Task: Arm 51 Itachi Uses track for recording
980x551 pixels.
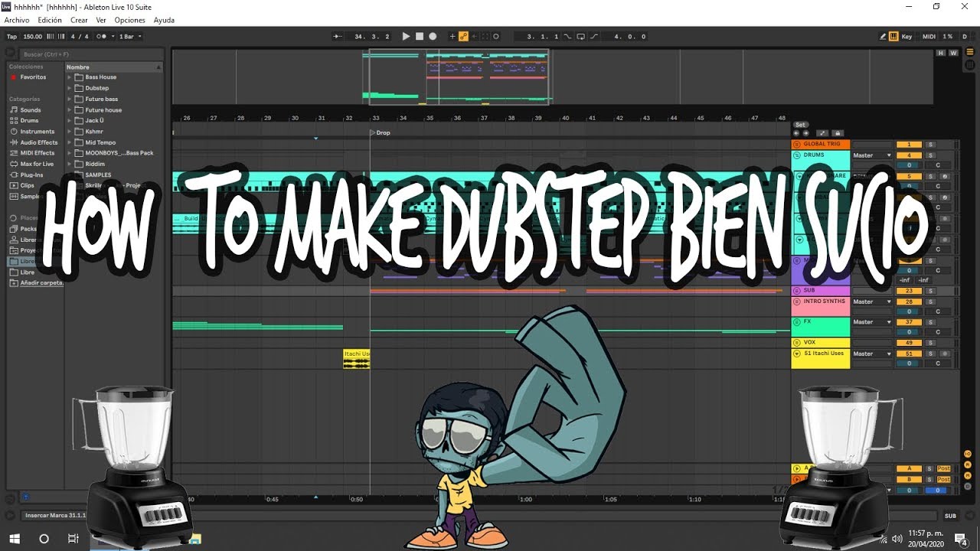Action: 945,354
